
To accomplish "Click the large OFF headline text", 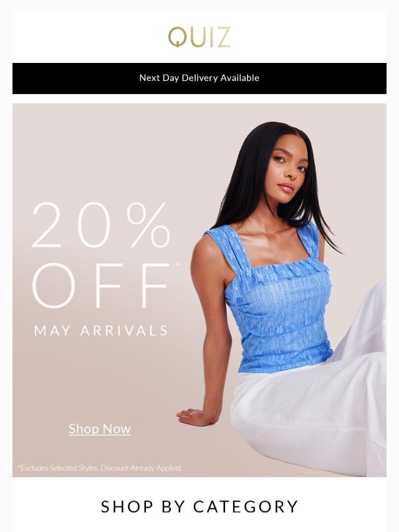I will (x=101, y=285).
